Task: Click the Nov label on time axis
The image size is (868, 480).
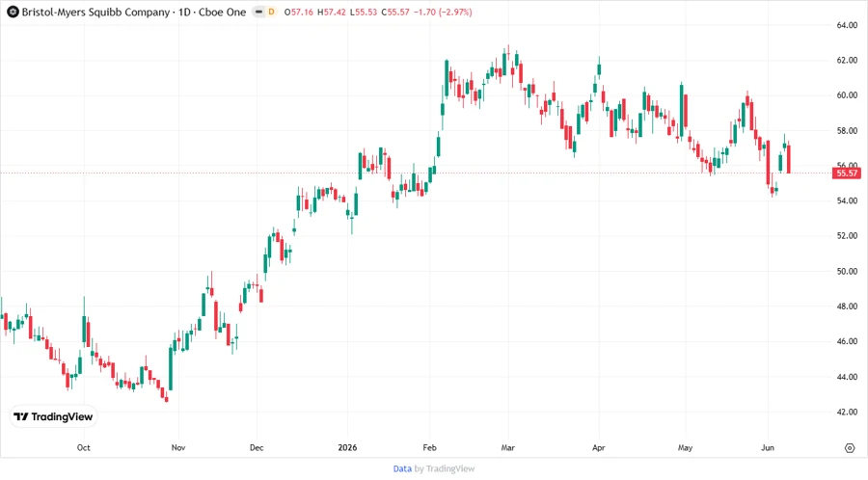Action: coord(178,447)
